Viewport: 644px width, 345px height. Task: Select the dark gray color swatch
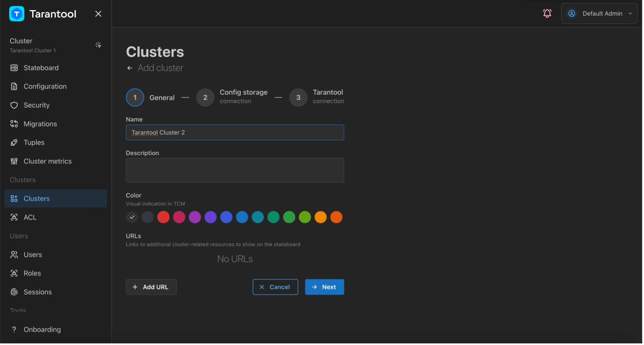point(148,217)
